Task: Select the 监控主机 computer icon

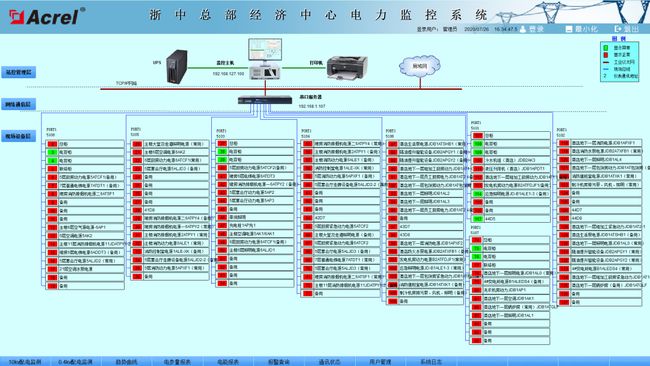Action: pos(265,59)
